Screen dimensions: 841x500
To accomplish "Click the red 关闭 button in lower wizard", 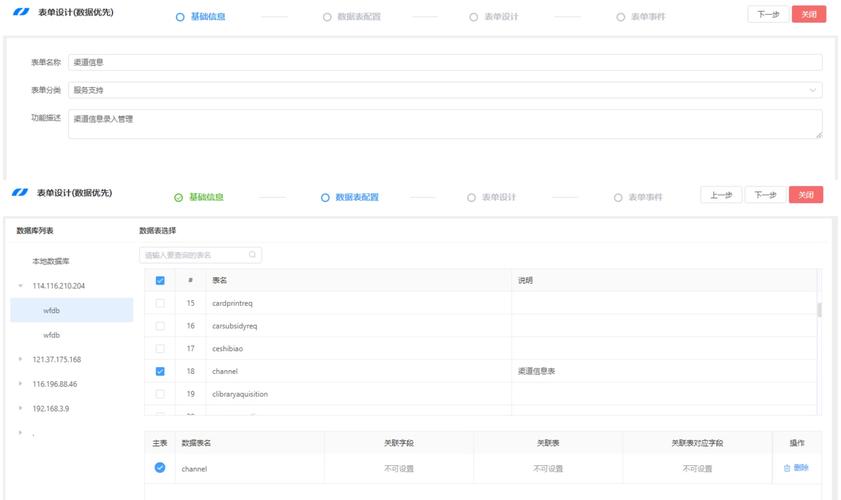I will tap(806, 195).
